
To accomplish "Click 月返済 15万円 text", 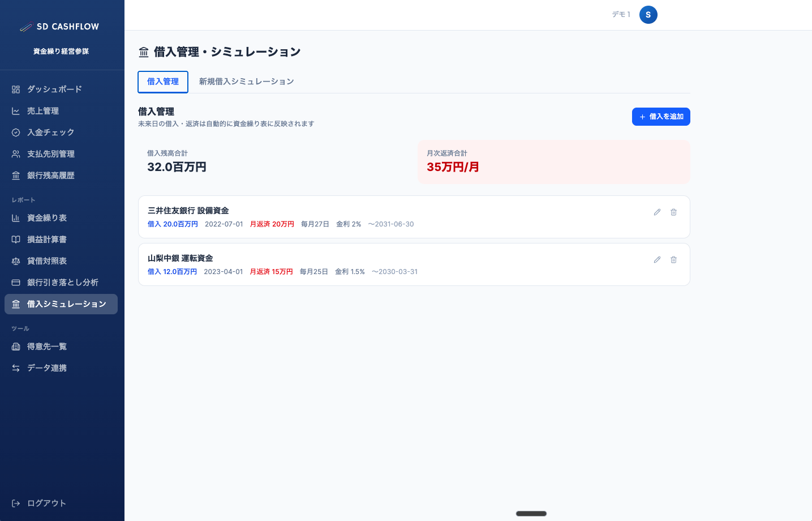I will pyautogui.click(x=272, y=272).
